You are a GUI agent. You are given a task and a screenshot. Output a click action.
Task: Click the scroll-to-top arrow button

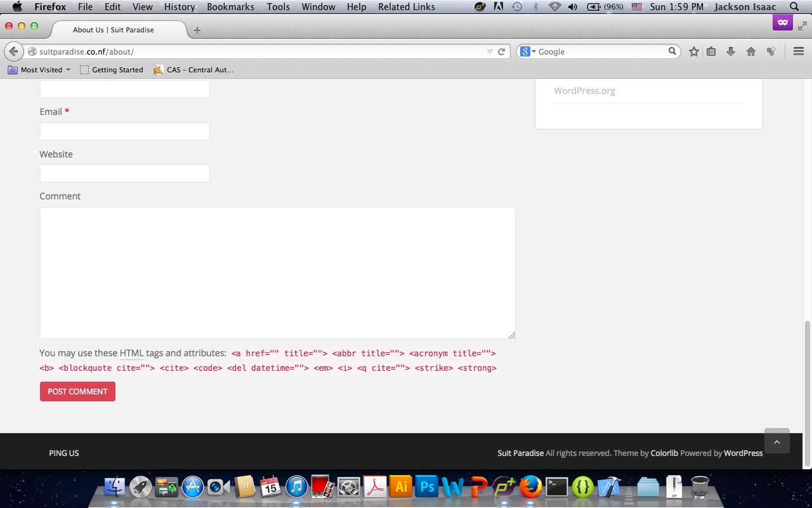pos(776,441)
